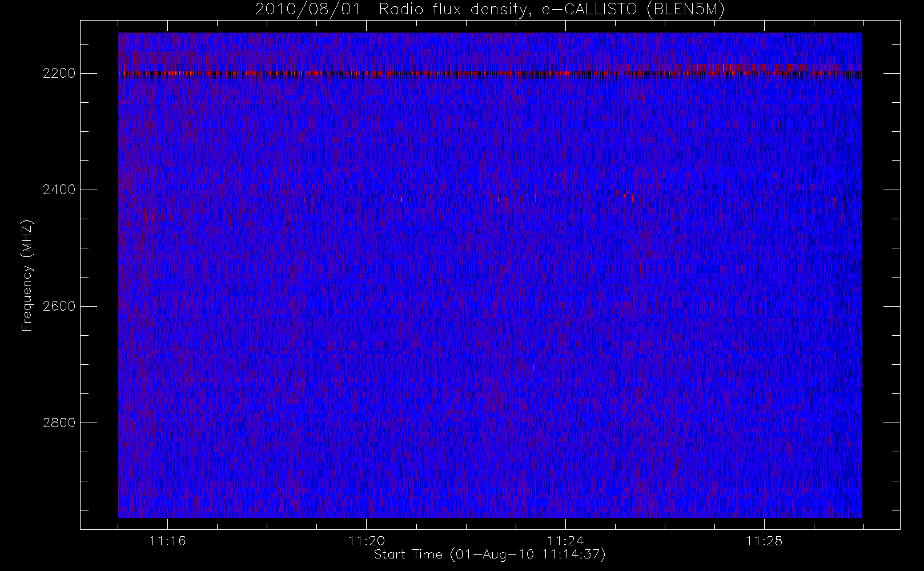This screenshot has height=571, width=924.
Task: Click the 'Start Time (01-Aug-10 11:14:37)' label
Action: pos(489,554)
